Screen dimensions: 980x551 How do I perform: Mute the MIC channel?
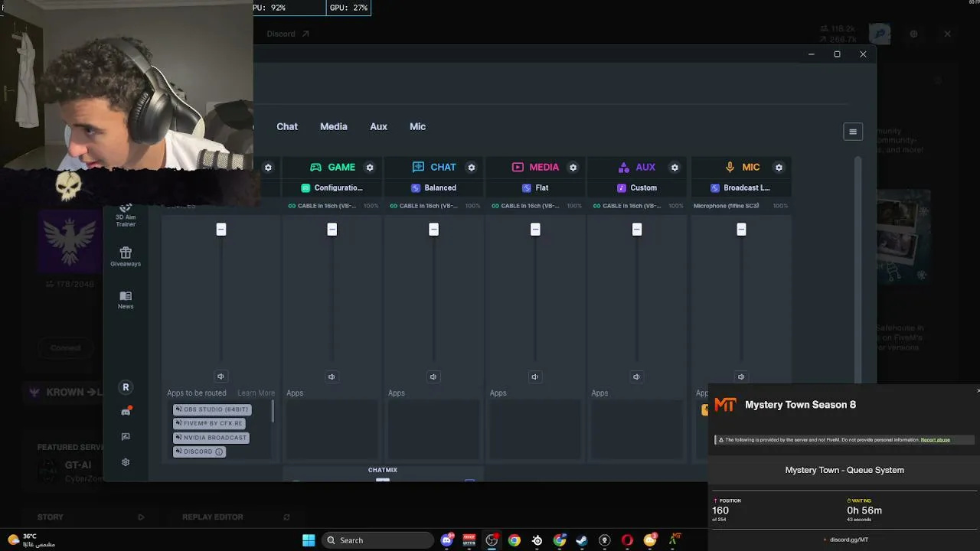pyautogui.click(x=741, y=377)
